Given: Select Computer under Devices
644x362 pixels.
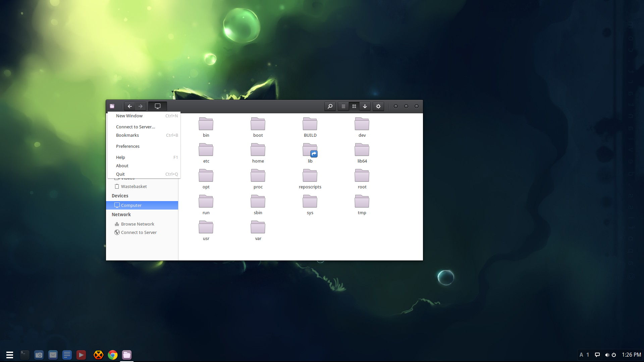Looking at the screenshot, I should coord(142,205).
